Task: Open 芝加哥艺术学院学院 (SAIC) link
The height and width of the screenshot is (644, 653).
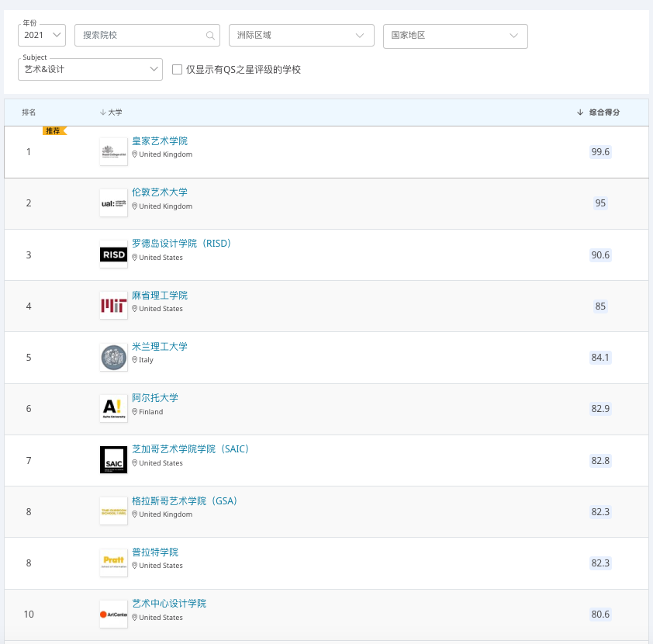Action: coord(190,449)
